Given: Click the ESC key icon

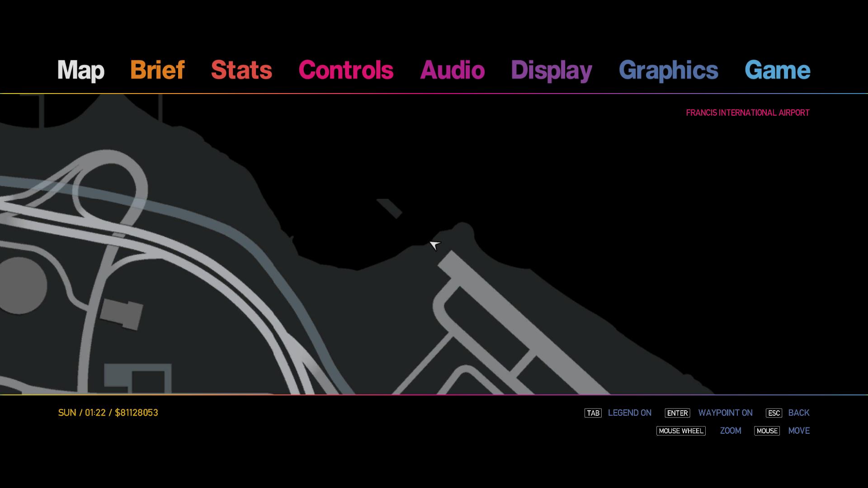Looking at the screenshot, I should coord(774,413).
